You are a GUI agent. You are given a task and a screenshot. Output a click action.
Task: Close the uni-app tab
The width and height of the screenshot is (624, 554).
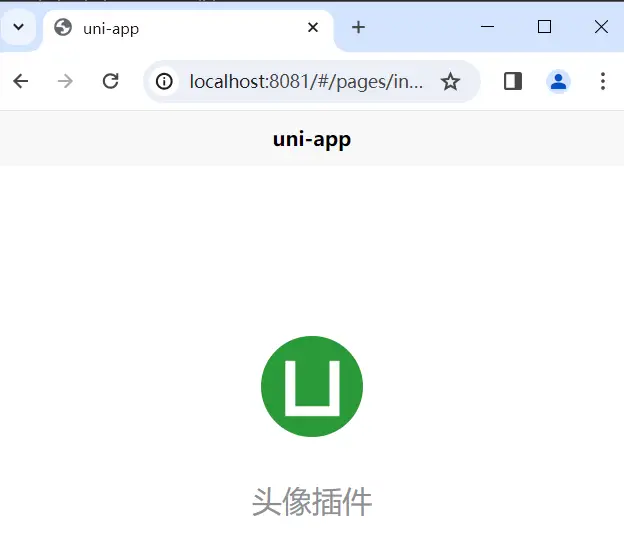[x=313, y=27]
